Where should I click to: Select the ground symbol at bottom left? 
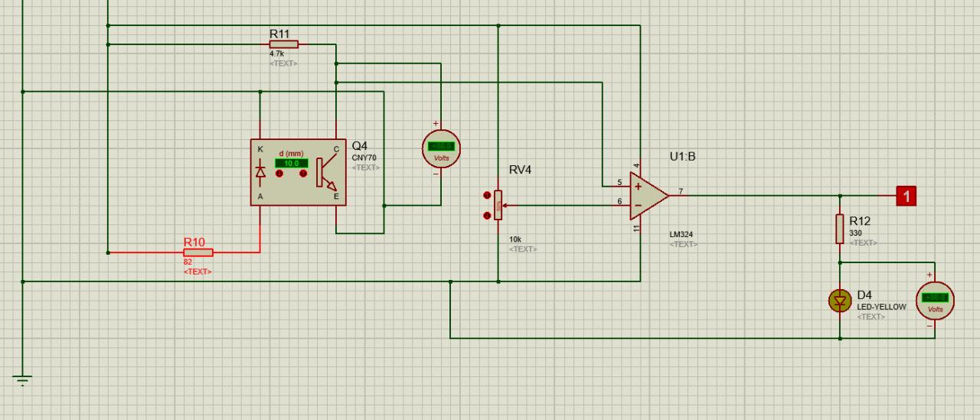(x=22, y=379)
